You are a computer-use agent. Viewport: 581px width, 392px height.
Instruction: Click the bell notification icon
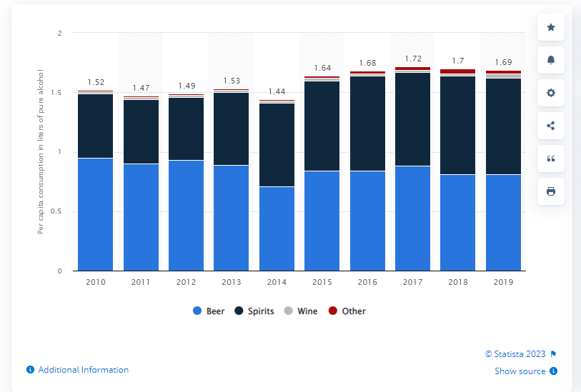[x=550, y=60]
